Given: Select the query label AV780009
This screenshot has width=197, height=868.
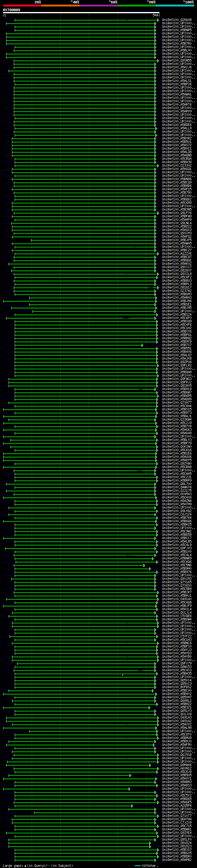Looking at the screenshot, I should point(11,10).
